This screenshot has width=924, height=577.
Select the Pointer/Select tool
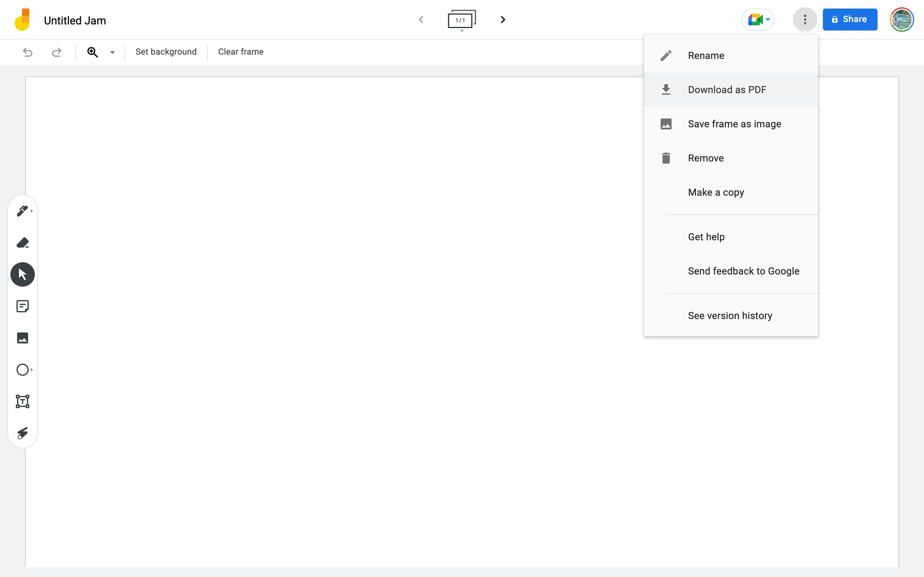(23, 274)
